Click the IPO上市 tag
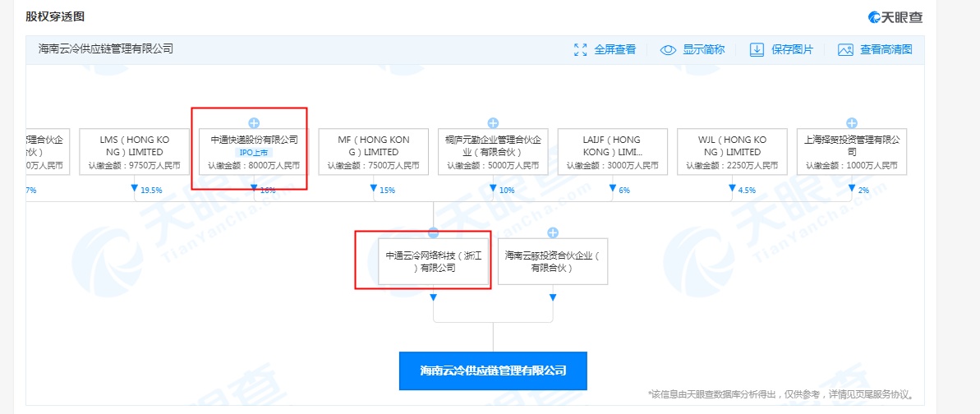Image resolution: width=980 pixels, height=414 pixels. click(x=254, y=153)
